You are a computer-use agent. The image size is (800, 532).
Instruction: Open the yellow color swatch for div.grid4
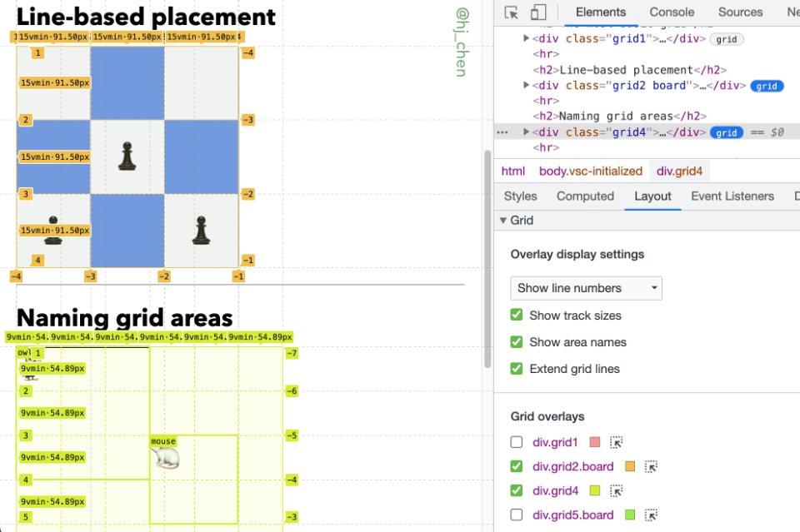(595, 491)
